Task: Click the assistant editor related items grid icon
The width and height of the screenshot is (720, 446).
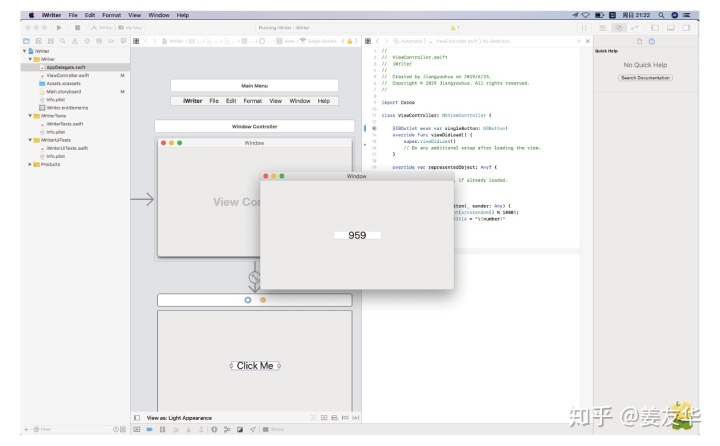Action: coord(368,41)
